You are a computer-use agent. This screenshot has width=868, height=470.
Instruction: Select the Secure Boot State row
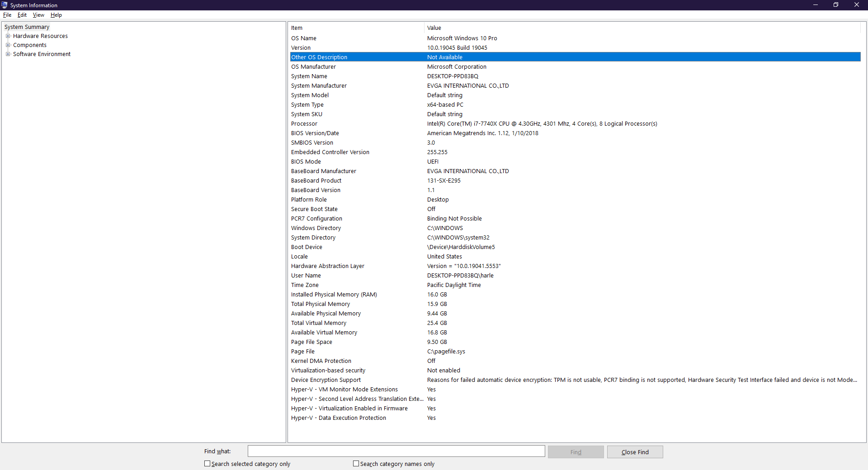pyautogui.click(x=575, y=209)
